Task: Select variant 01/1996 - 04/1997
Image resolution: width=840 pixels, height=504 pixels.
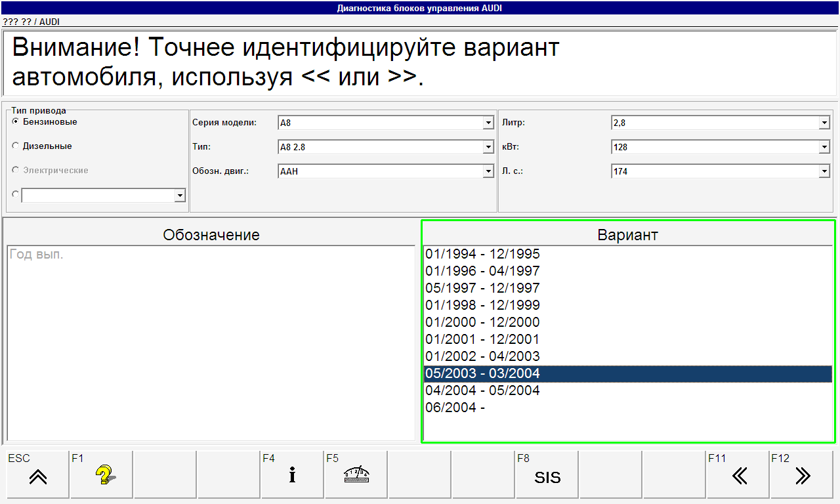Action: click(x=627, y=271)
